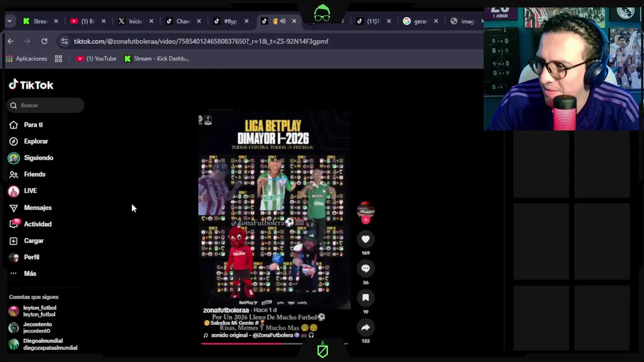Image resolution: width=644 pixels, height=362 pixels.
Task: Click the Mensajes paper-plane icon
Action: [x=14, y=208]
